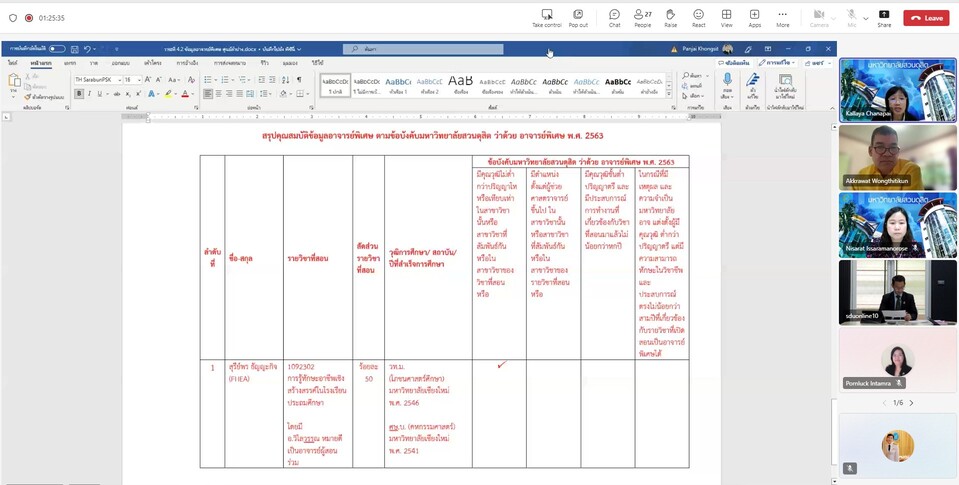Toggle Subscript formatting
This screenshot has width=959, height=485.
[x=128, y=94]
